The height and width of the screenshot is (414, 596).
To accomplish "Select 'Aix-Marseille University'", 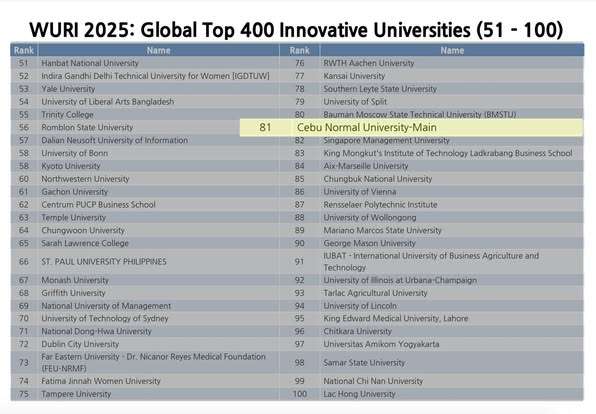I will pyautogui.click(x=366, y=166).
